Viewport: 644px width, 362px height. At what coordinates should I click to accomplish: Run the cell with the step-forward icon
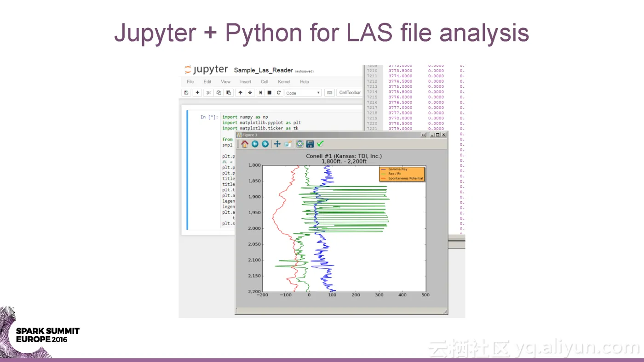[x=260, y=93]
